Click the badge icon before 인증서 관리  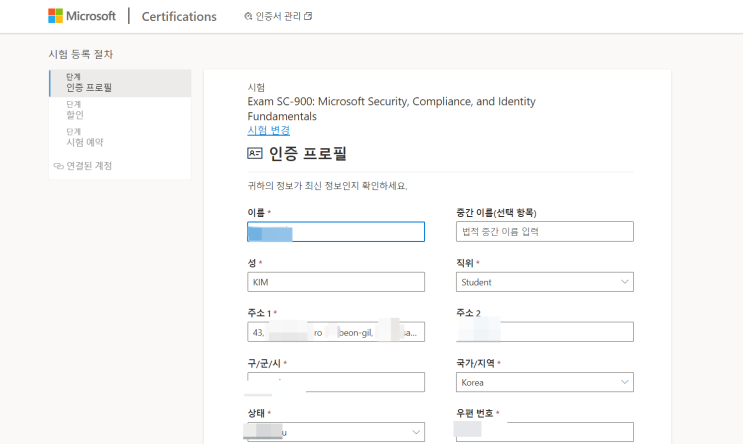pyautogui.click(x=248, y=17)
